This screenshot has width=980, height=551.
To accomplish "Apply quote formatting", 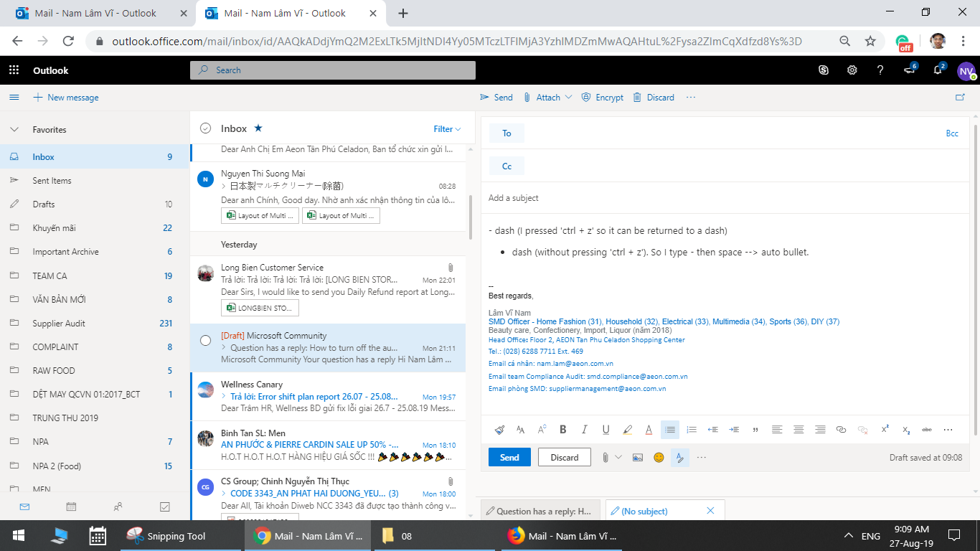I will coord(755,430).
